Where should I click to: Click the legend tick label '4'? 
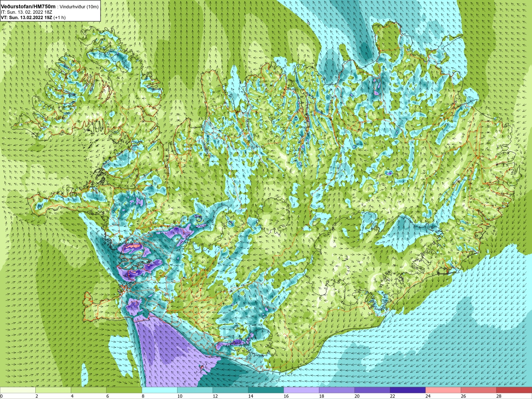click(72, 396)
